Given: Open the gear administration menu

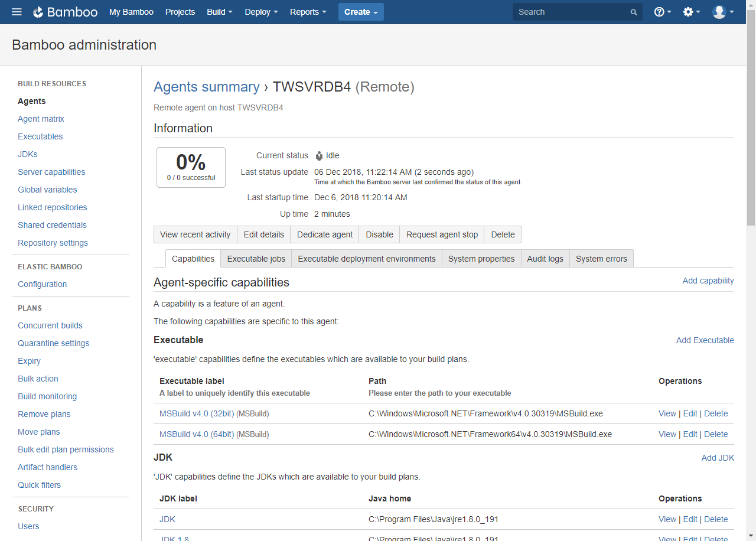Looking at the screenshot, I should tap(691, 12).
